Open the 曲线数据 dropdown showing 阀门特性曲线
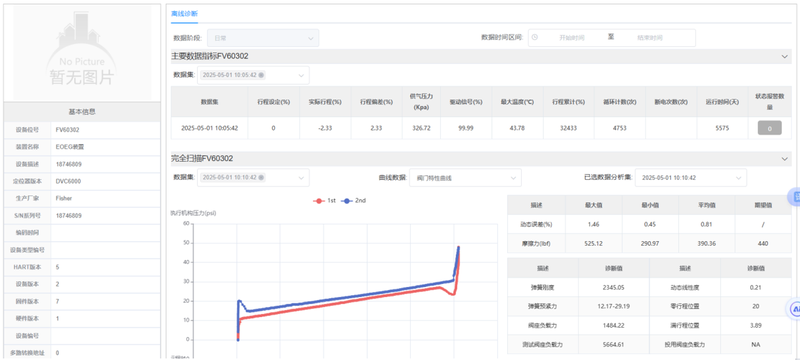Screen dimensions: 800x360 tap(465, 178)
